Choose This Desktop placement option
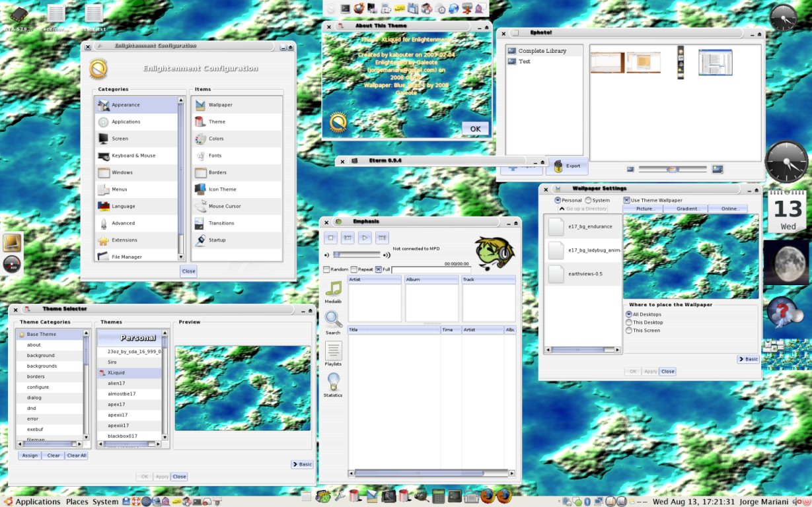Screen dimensions: 812x507 click(628, 322)
